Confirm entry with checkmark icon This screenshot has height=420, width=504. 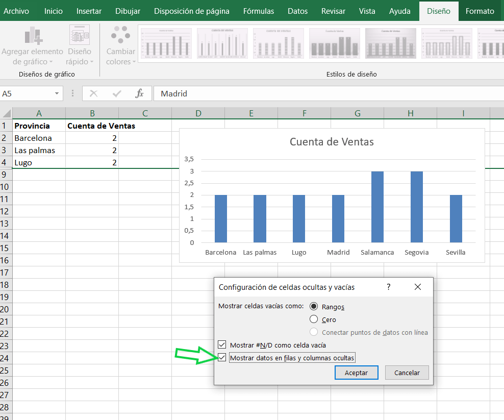(x=117, y=93)
